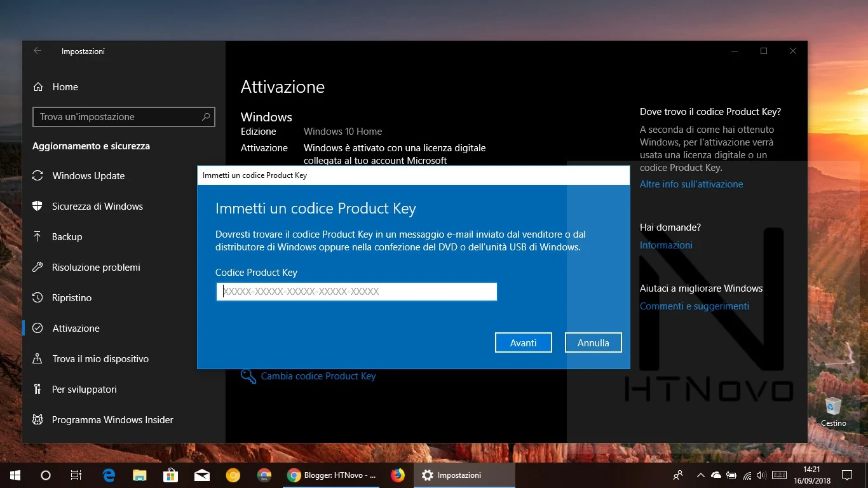Open battery status tray icon

(731, 475)
